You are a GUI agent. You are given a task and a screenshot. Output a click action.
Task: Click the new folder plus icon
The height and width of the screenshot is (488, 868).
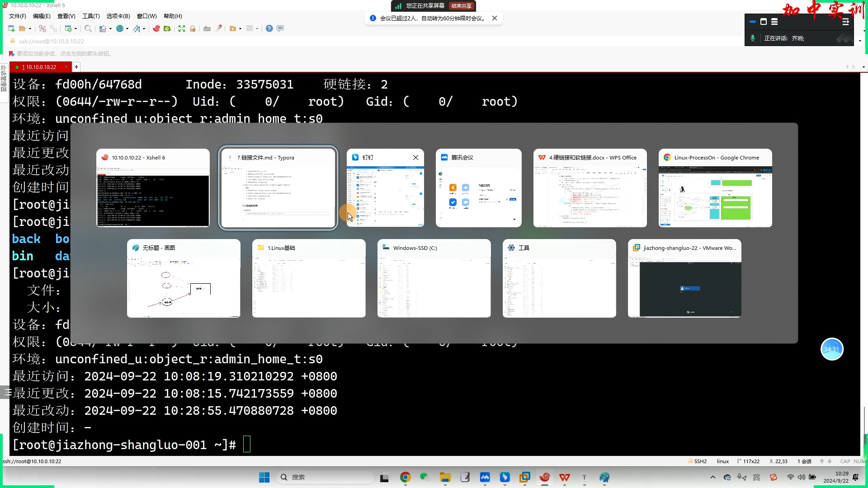tap(233, 28)
